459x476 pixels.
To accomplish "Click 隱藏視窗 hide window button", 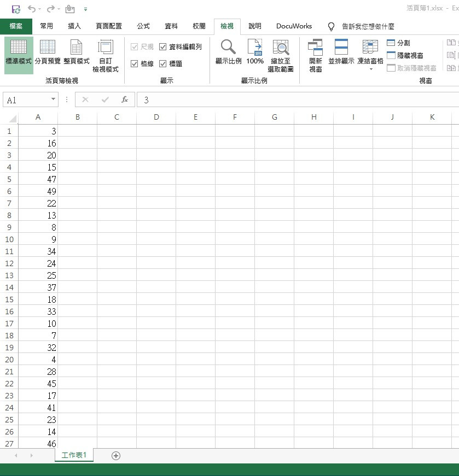I will click(405, 56).
